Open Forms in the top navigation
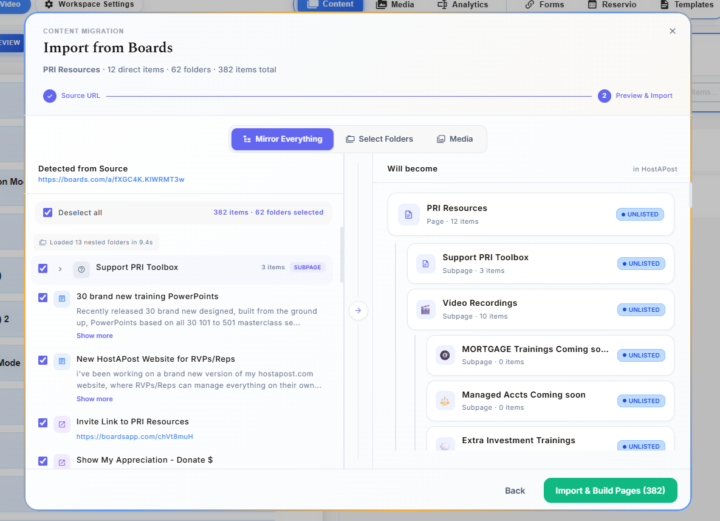 click(x=545, y=5)
